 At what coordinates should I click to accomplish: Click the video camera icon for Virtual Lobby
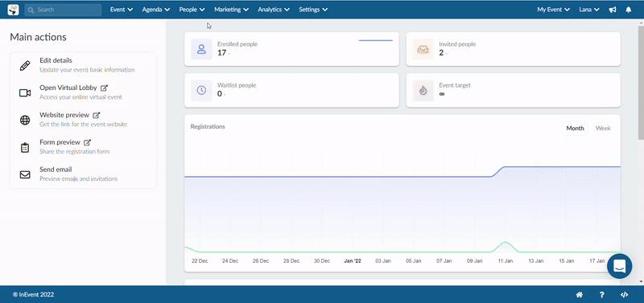coord(25,93)
